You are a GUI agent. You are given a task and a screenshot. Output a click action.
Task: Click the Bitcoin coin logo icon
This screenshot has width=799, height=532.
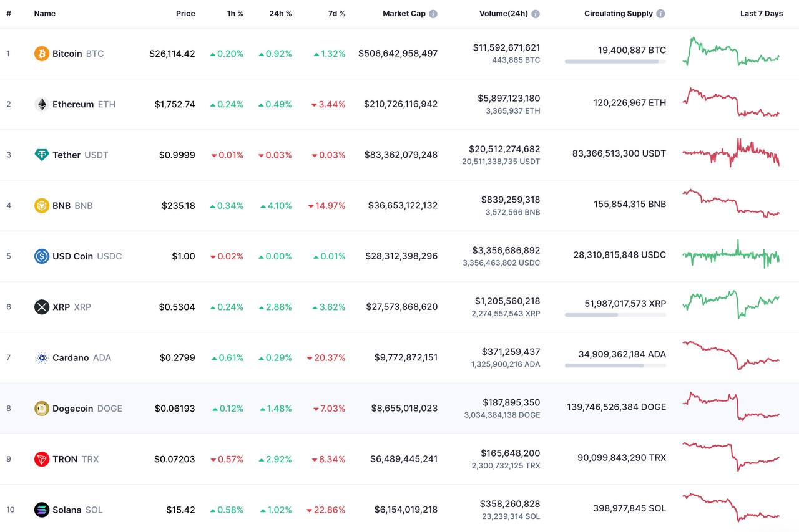(x=42, y=54)
